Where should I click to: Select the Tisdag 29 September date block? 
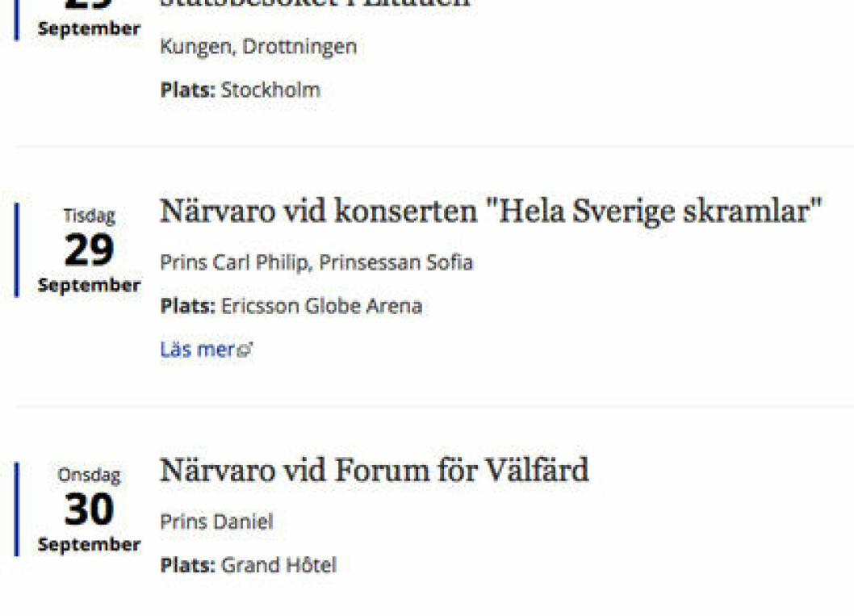(90, 250)
